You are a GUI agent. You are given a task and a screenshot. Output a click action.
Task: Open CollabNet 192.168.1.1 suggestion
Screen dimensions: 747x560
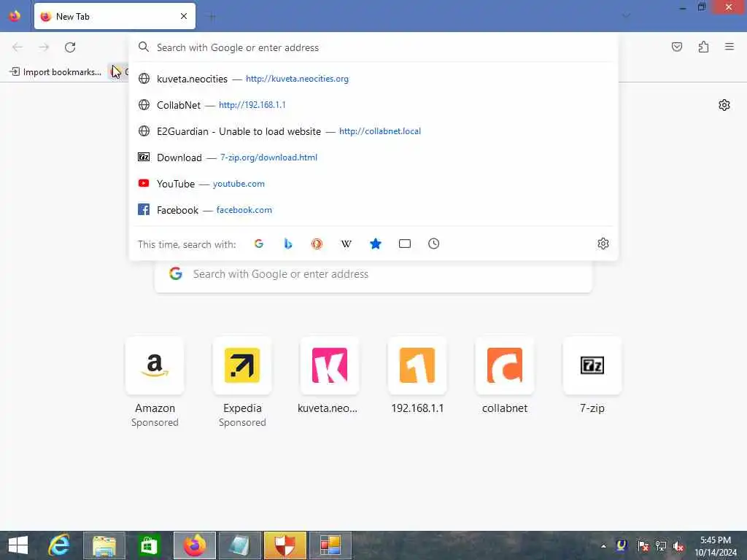373,105
